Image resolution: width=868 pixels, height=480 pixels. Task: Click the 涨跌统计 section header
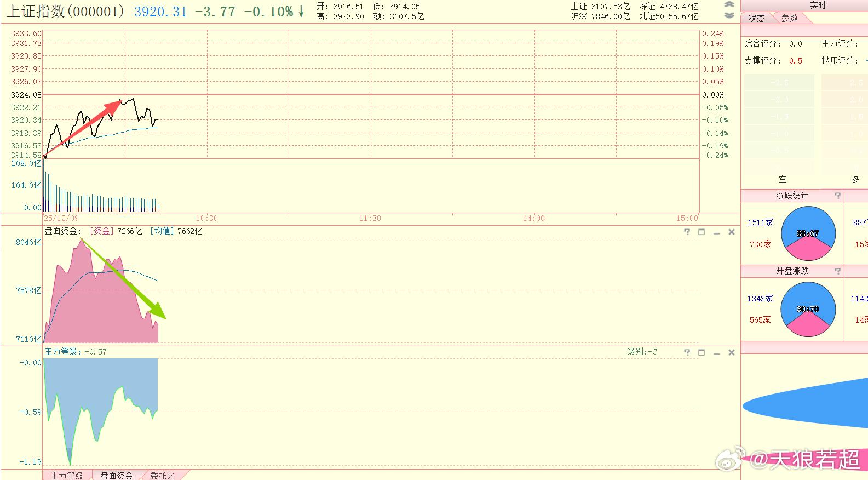click(792, 196)
